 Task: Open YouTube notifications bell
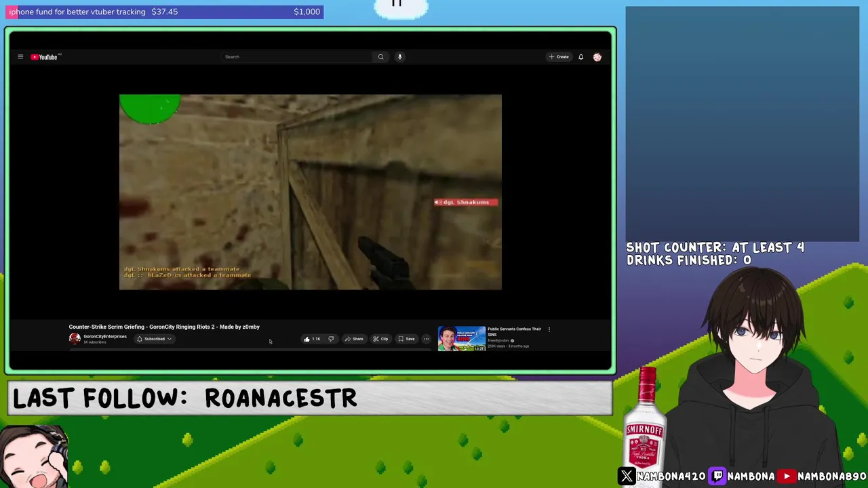coord(580,57)
